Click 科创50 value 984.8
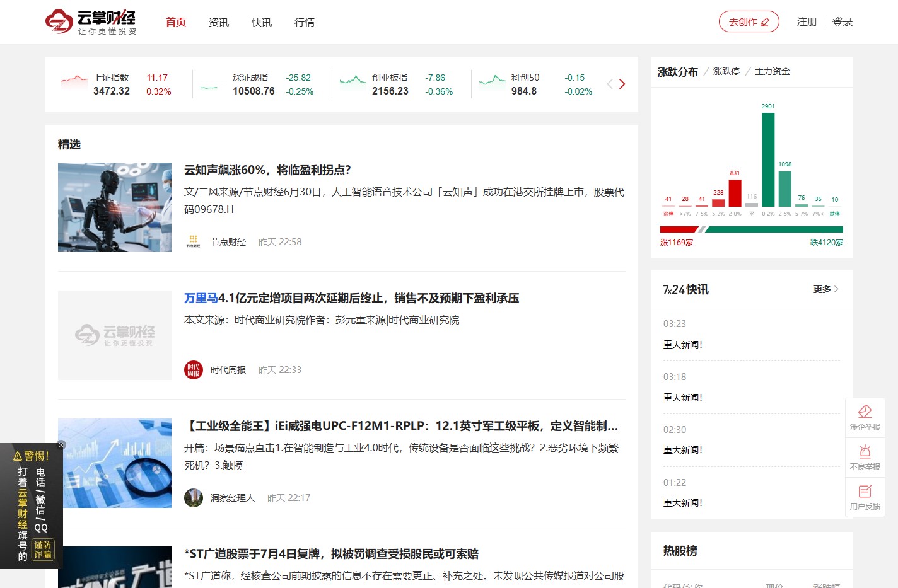The height and width of the screenshot is (588, 898). 524,91
